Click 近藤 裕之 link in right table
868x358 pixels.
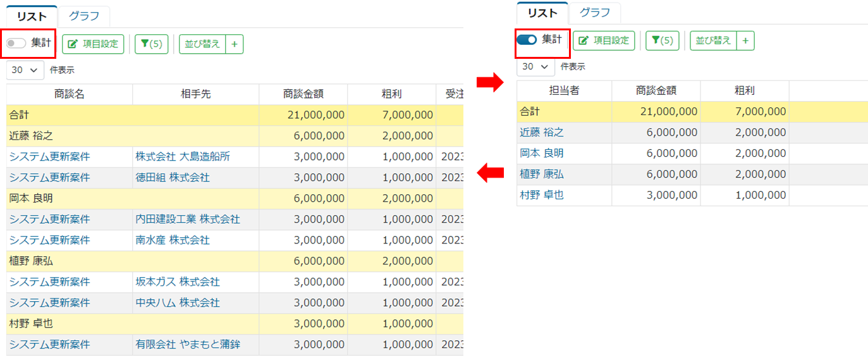coord(542,132)
